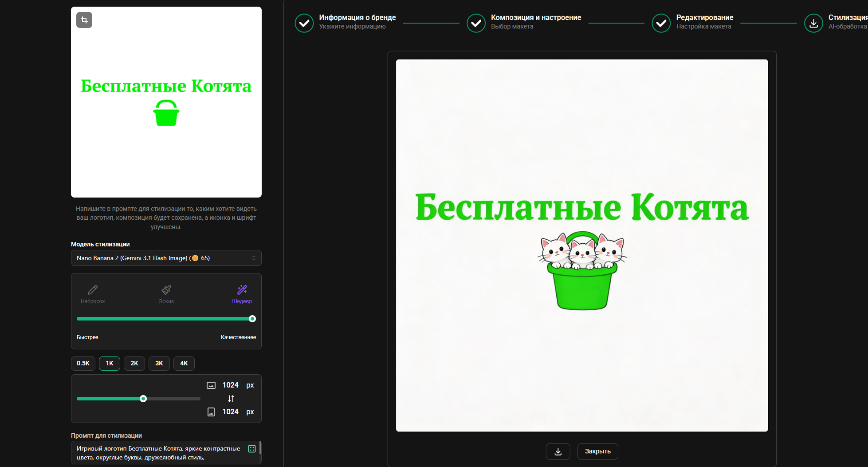Click the image size slider handle
Image resolution: width=868 pixels, height=467 pixels.
pyautogui.click(x=143, y=399)
